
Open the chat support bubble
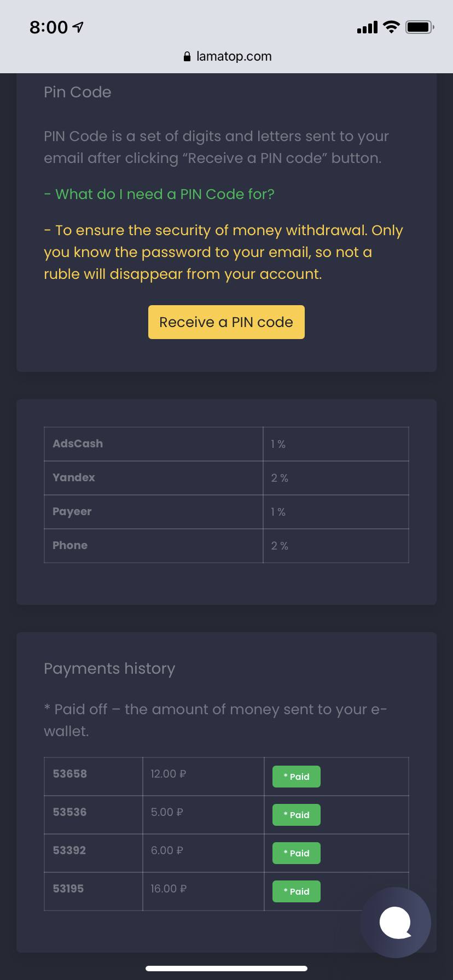(x=396, y=922)
